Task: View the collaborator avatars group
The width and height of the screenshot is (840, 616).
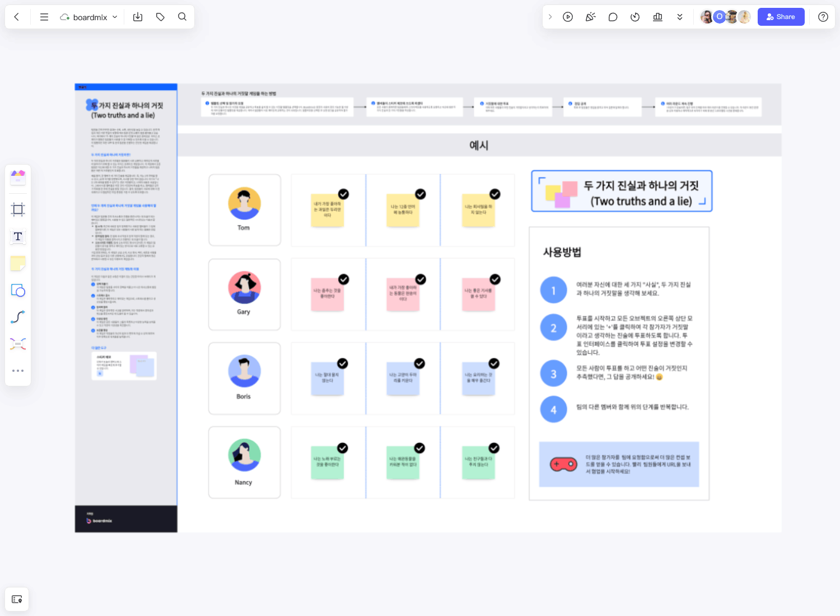Action: tap(725, 17)
